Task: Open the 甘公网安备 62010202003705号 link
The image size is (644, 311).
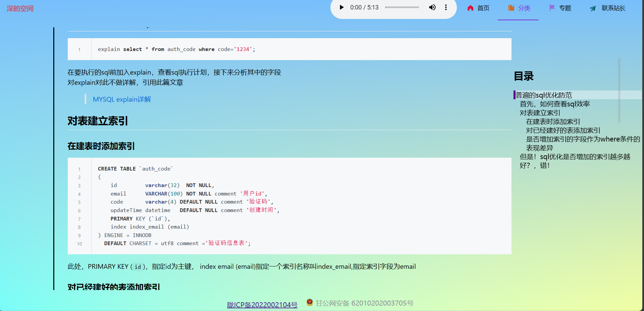Action: (364, 303)
